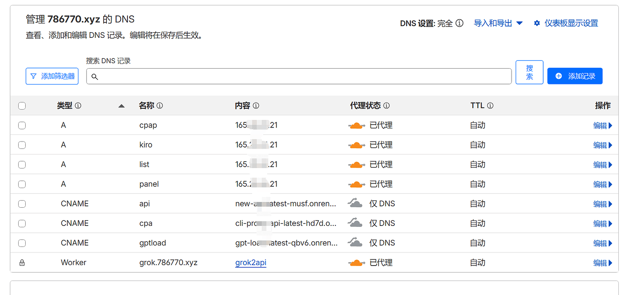Click the gray DNS-only cloud icon for gptload
This screenshot has width=644, height=295.
tap(355, 242)
